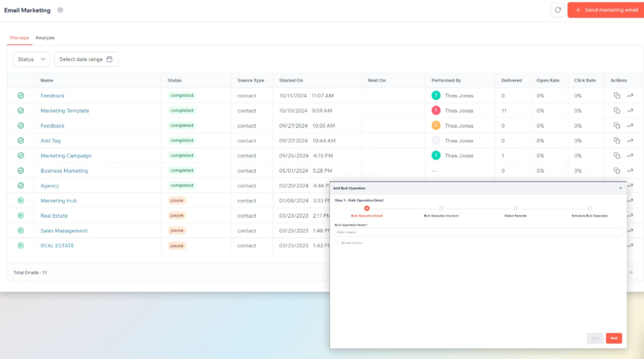Click status check icon for Add Tag row
The width and height of the screenshot is (644, 359).
pyautogui.click(x=21, y=140)
